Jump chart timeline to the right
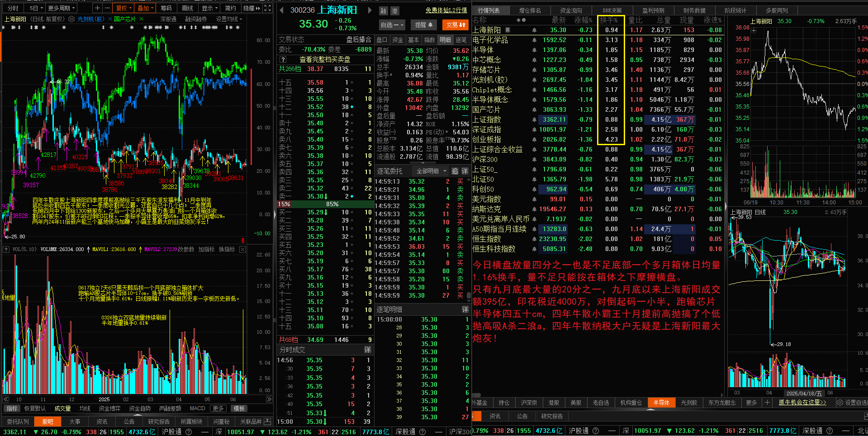 tap(269, 399)
